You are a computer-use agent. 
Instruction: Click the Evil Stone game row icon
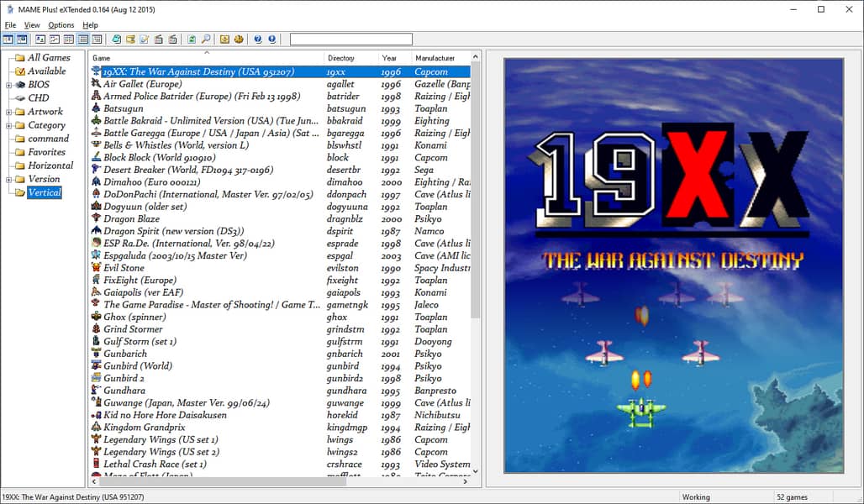pyautogui.click(x=96, y=268)
